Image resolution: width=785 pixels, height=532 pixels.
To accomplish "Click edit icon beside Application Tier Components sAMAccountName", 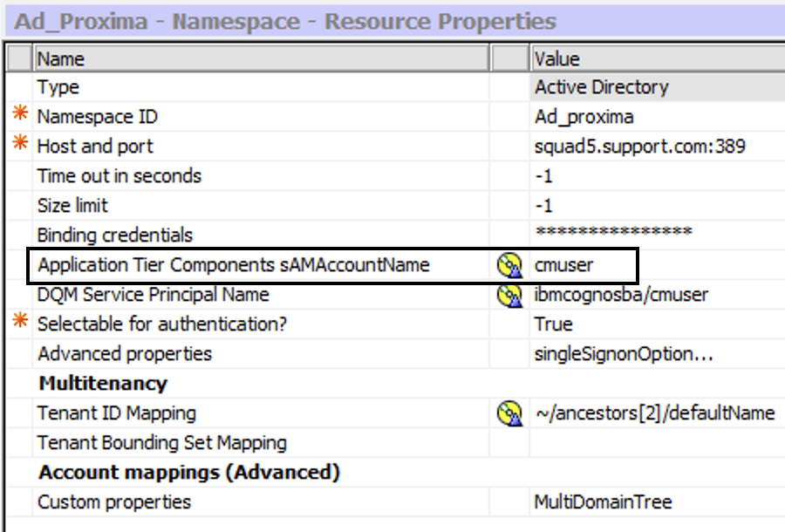I will coord(509,265).
